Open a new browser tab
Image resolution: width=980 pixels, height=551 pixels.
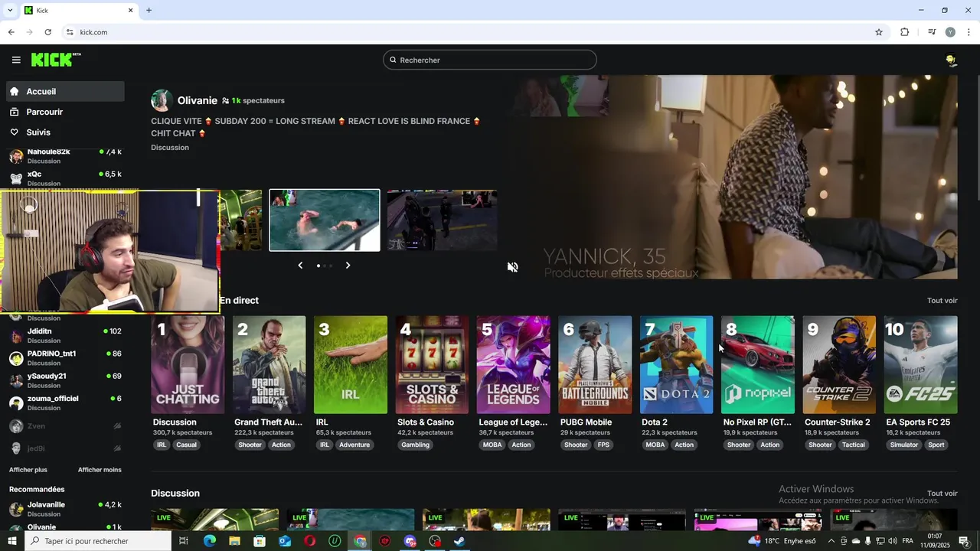149,10
